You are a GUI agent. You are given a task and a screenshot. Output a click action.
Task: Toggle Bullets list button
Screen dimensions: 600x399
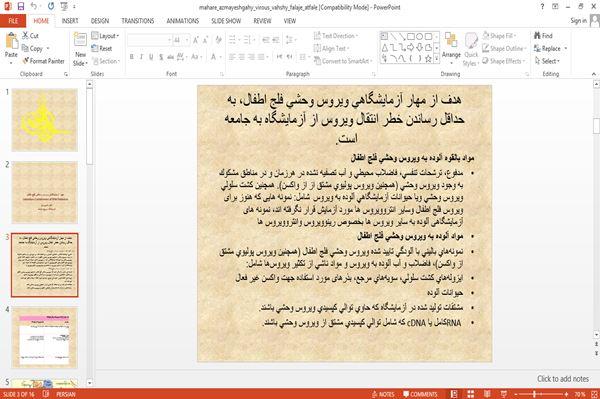pyautogui.click(x=232, y=40)
